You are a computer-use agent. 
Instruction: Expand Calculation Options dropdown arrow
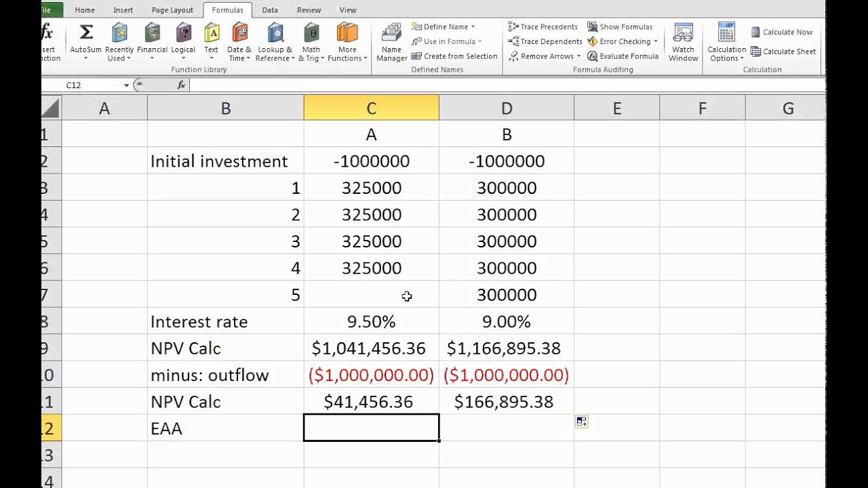[x=743, y=59]
